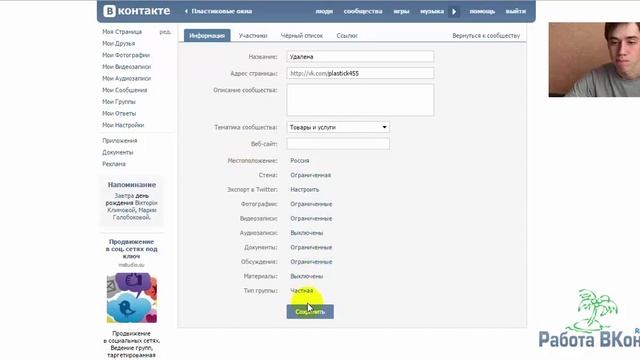Change Местоположение value Россия

tap(300, 161)
